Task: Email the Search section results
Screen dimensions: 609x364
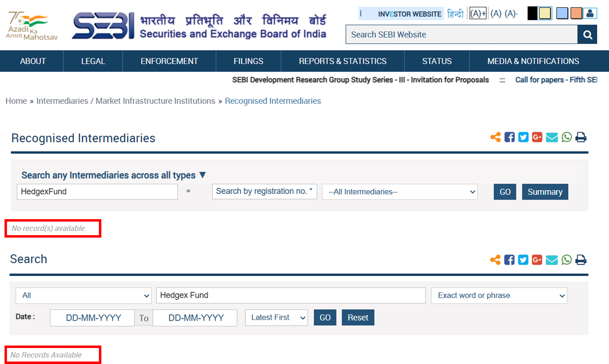Action: pyautogui.click(x=552, y=260)
